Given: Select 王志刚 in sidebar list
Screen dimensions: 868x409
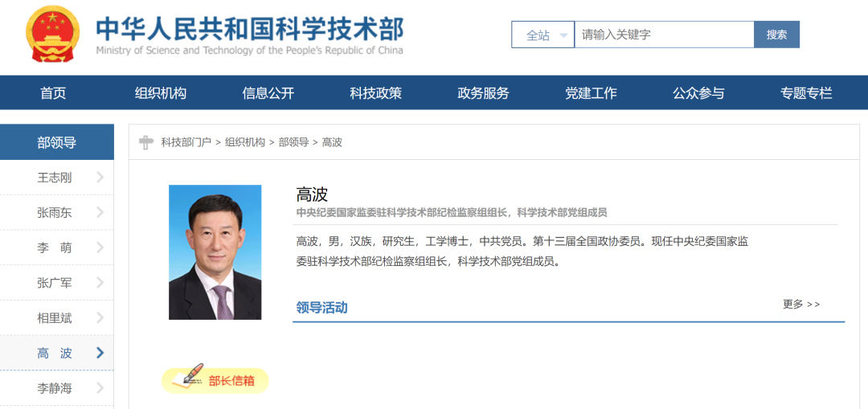Looking at the screenshot, I should pos(56,178).
